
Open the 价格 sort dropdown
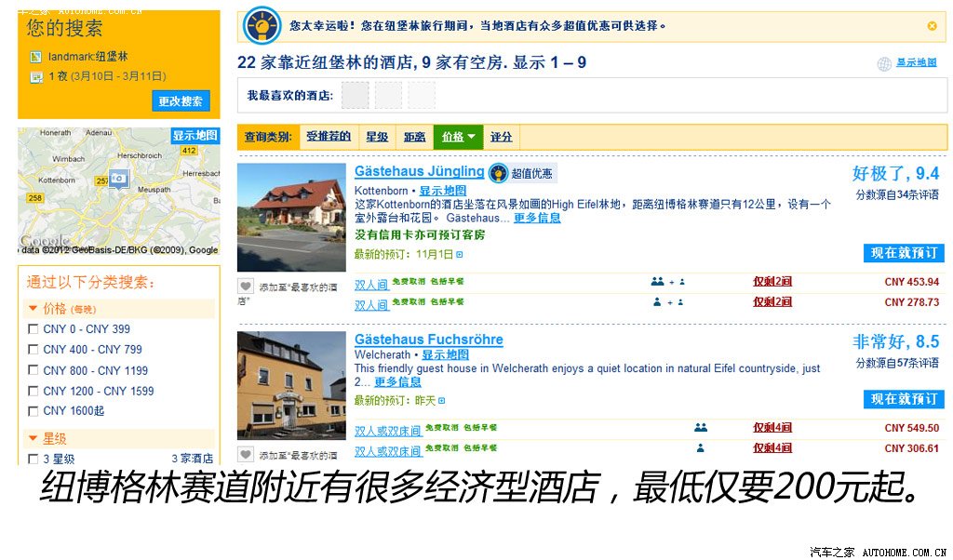coord(458,137)
